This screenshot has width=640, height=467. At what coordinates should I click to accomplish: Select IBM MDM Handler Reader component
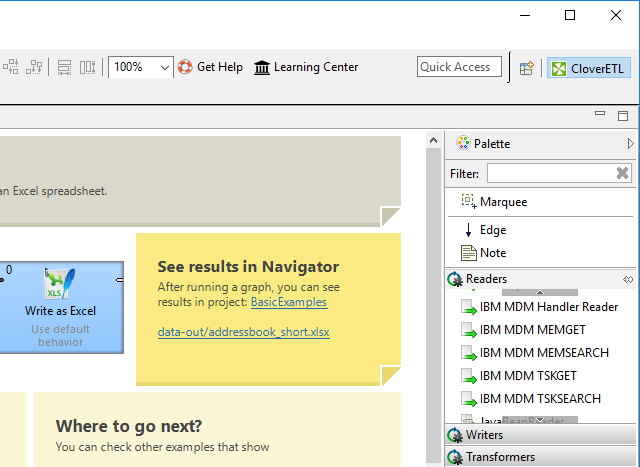pos(541,307)
